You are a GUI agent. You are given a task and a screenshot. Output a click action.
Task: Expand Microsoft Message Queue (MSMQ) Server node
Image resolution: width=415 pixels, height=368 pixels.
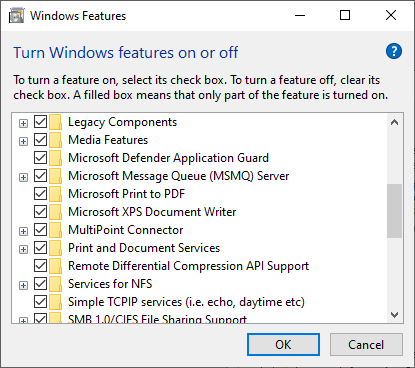(x=23, y=178)
